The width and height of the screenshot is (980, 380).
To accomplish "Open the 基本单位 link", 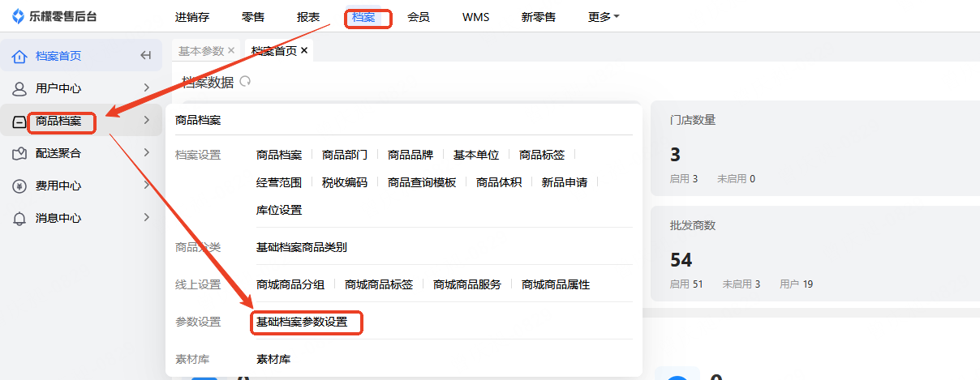I will [x=476, y=155].
